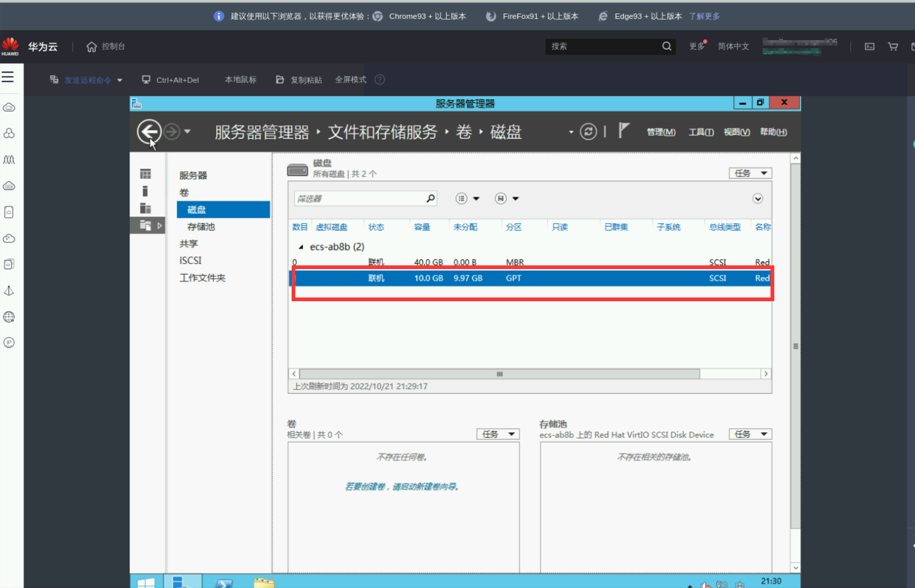Open the Huawei Cloud logo home

(x=10, y=47)
